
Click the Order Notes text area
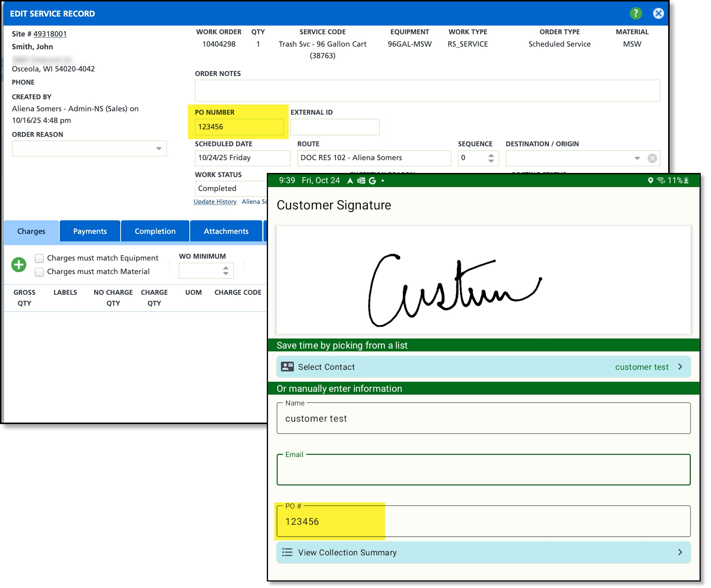(x=427, y=91)
